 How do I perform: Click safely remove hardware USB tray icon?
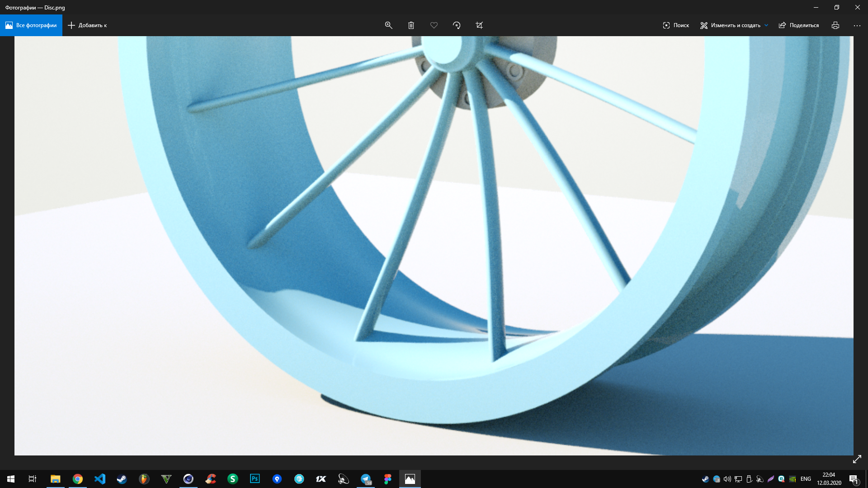[x=749, y=479]
